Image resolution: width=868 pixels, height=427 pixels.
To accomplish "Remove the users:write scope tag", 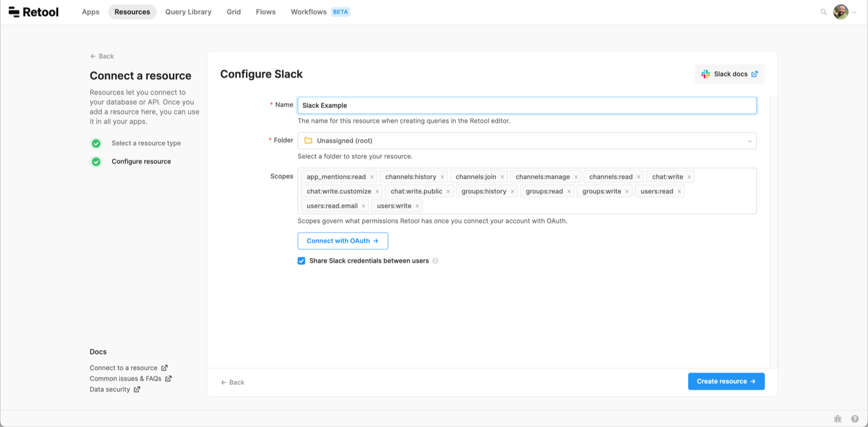I will coord(417,206).
